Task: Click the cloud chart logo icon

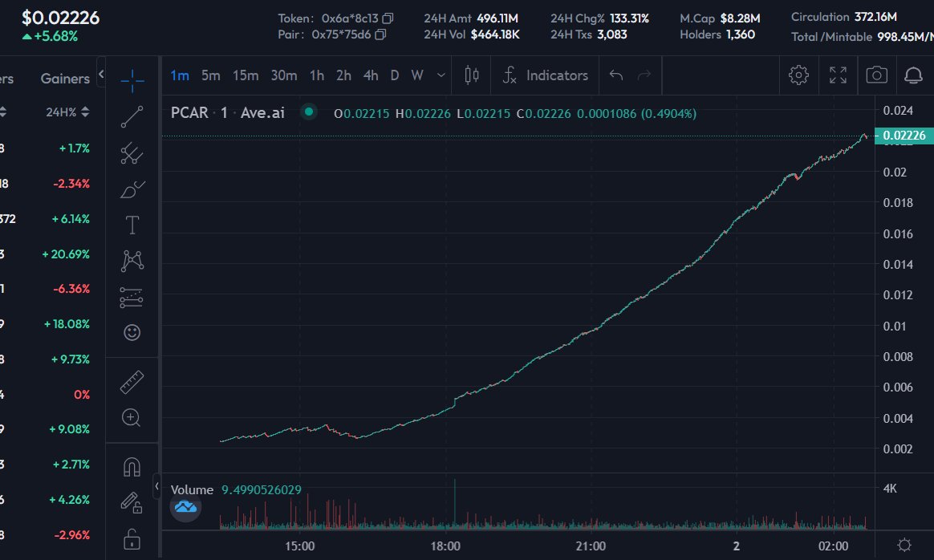Action: click(185, 507)
